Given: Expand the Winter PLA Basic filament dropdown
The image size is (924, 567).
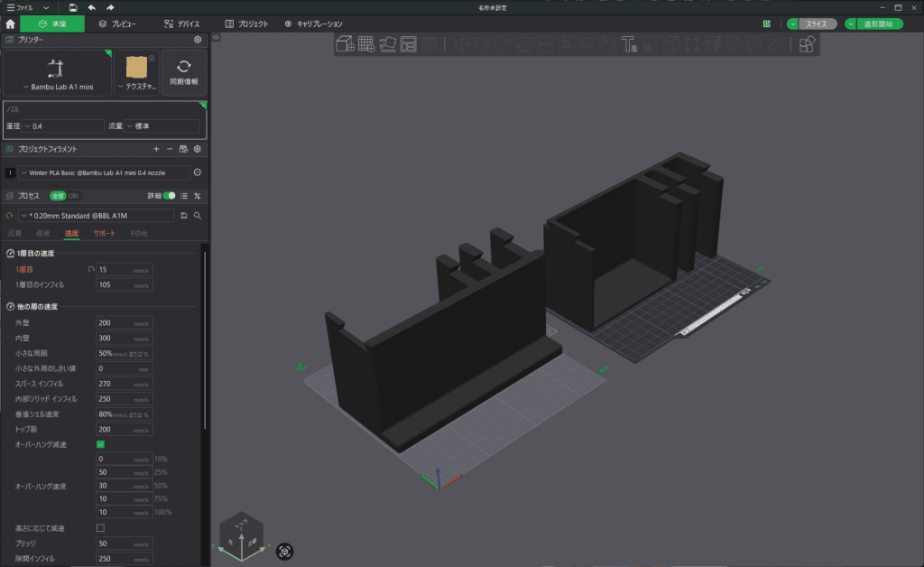Looking at the screenshot, I should 104,172.
